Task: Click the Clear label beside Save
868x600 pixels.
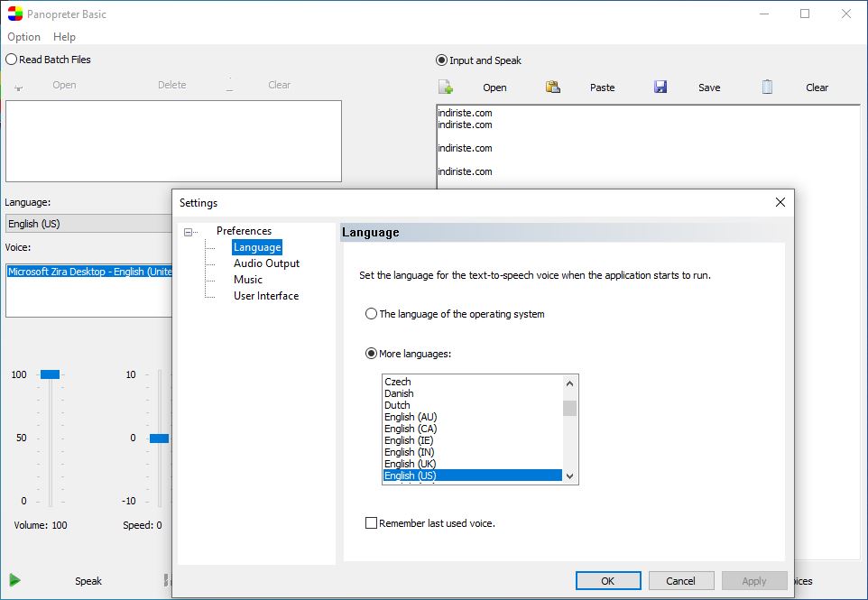Action: 817,88
